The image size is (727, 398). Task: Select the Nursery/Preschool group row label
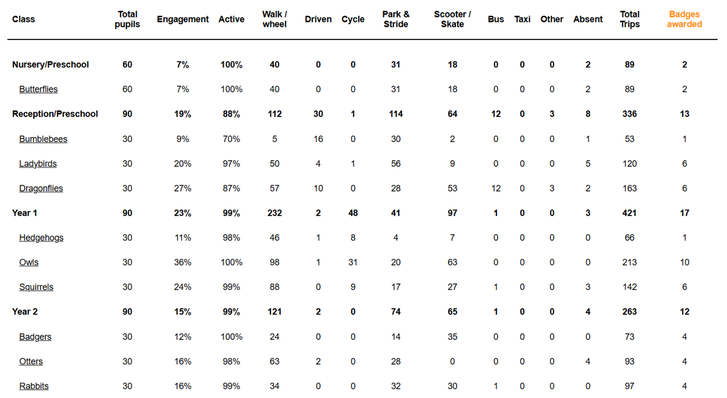click(51, 64)
